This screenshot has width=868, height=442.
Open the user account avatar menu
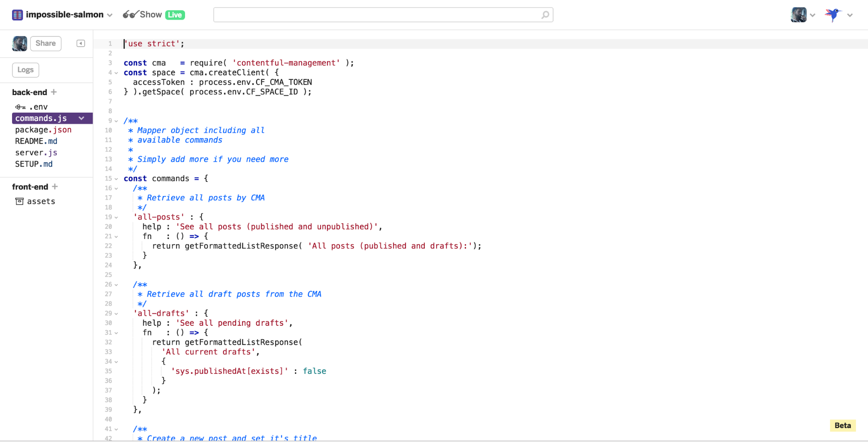click(x=799, y=15)
